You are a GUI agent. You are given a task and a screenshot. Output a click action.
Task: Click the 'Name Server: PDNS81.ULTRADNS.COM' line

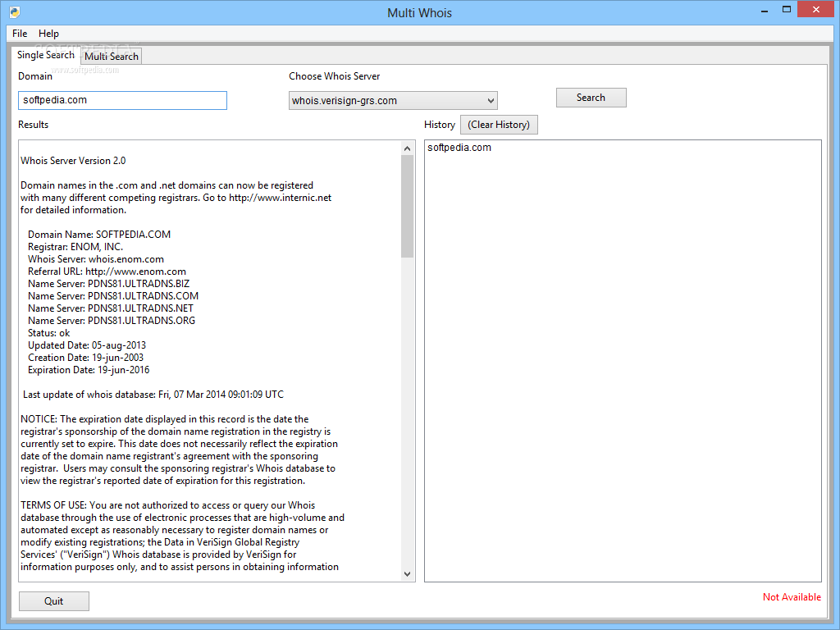pos(113,295)
